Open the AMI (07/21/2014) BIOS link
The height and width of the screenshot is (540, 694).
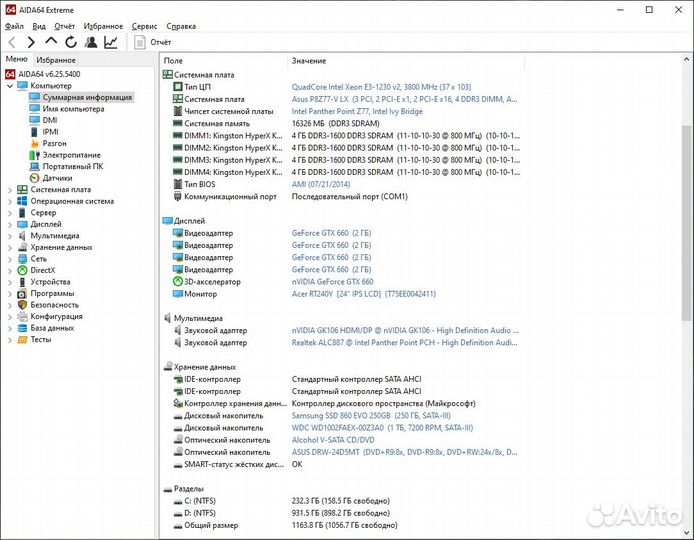[320, 184]
